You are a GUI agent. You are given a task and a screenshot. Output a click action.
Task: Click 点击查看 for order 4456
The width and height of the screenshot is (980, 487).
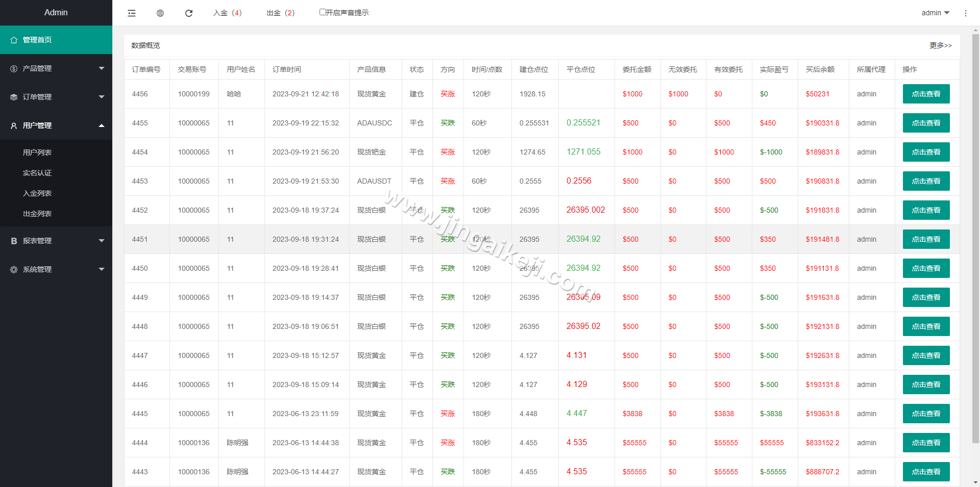click(x=926, y=94)
